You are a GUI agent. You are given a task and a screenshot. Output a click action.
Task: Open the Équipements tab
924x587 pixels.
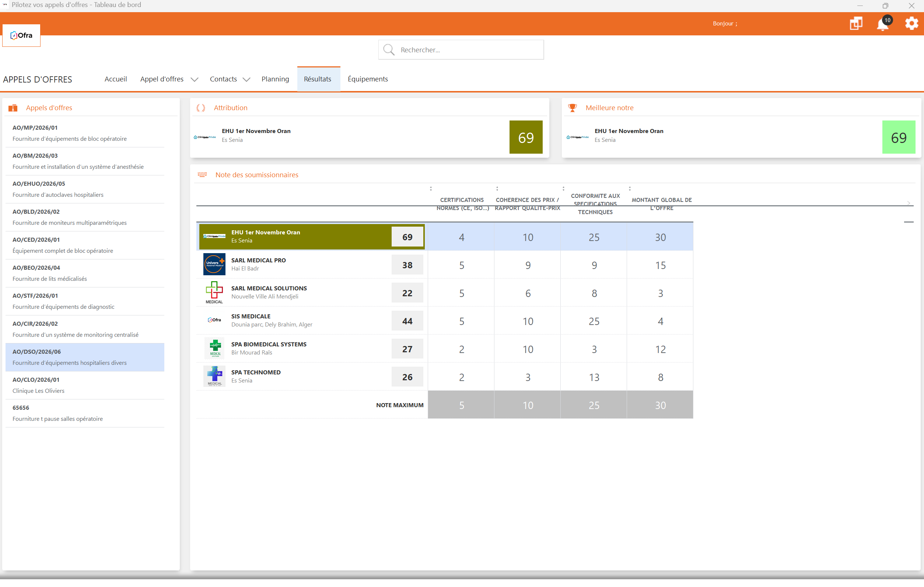coord(367,79)
